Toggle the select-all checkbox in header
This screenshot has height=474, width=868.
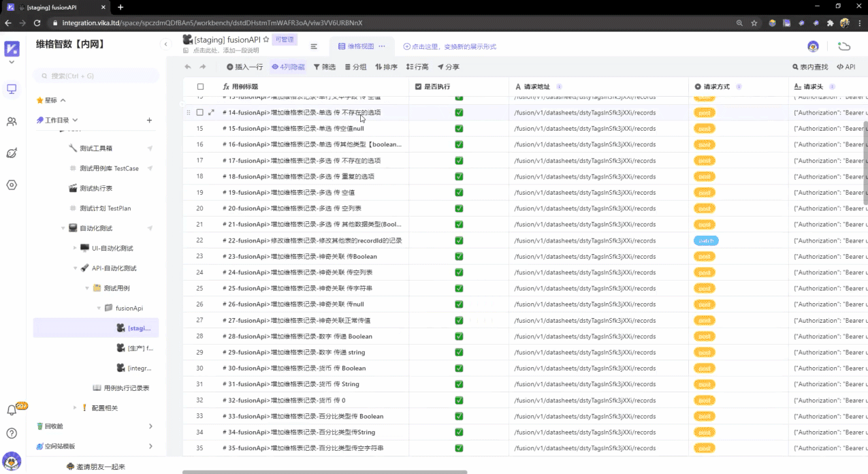200,86
